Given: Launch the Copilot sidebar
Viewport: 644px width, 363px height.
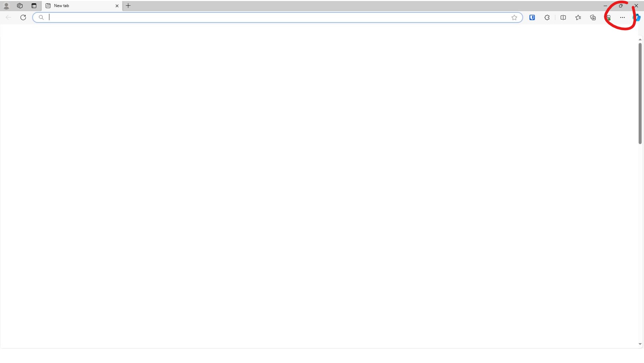Looking at the screenshot, I should point(637,17).
